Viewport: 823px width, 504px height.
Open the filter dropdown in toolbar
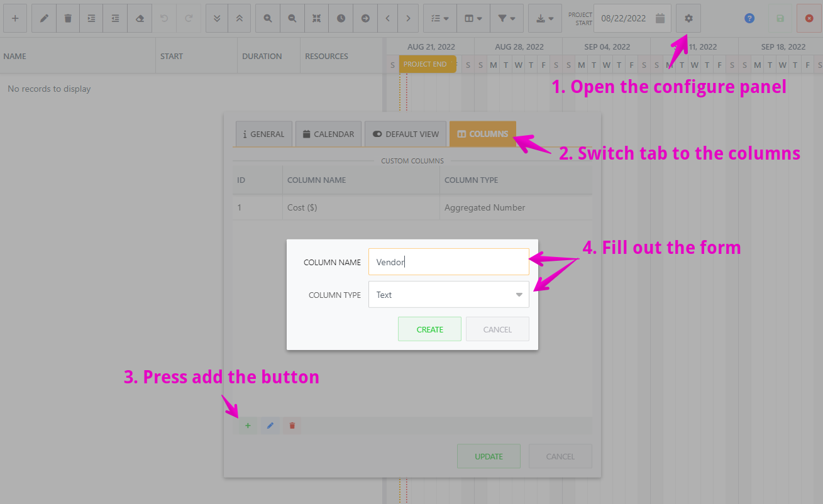[506, 18]
